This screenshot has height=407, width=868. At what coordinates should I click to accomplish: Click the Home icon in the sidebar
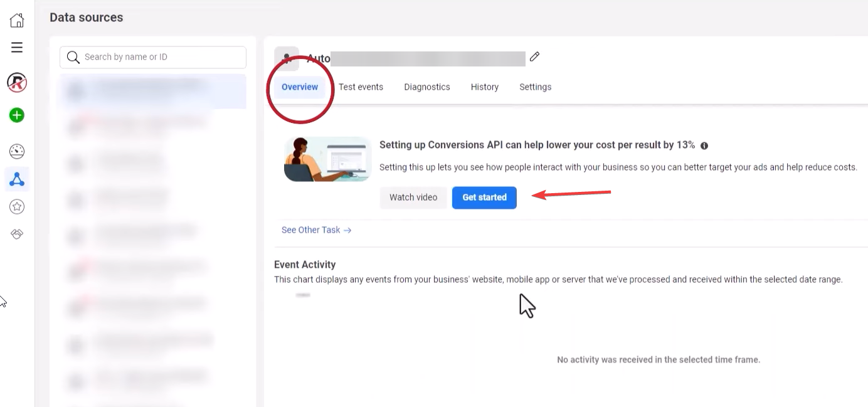pos(17,20)
